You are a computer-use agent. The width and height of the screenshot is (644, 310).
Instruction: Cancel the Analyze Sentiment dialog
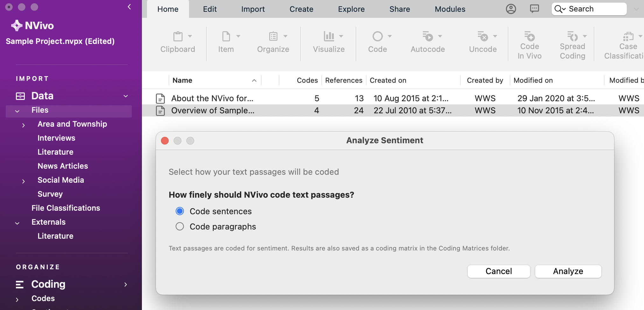pos(499,271)
